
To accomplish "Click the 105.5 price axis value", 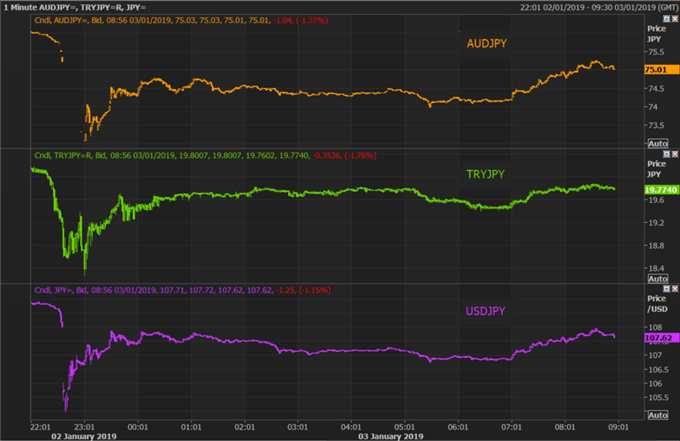I will [x=657, y=397].
